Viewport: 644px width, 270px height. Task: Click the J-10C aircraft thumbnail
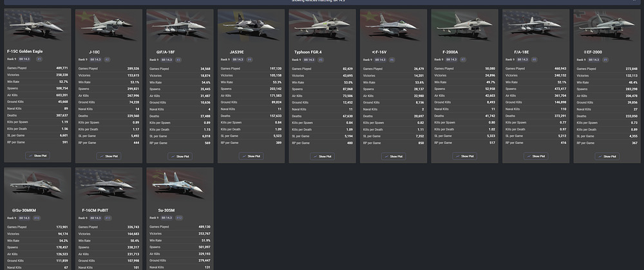109,26
